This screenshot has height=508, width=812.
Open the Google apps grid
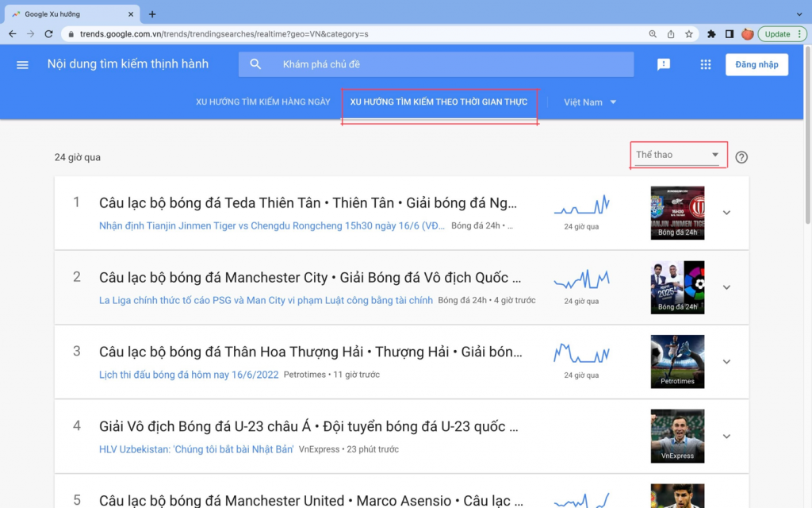coord(705,64)
